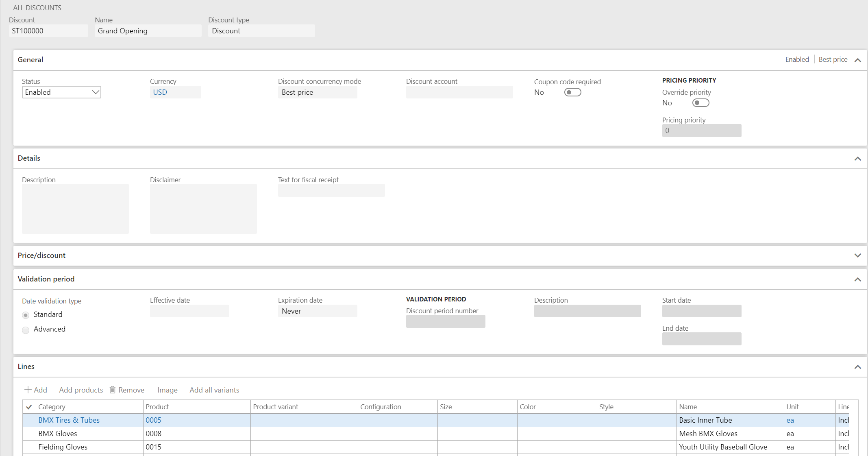Click the collapse chevron on Details section
The width and height of the screenshot is (868, 456).
[x=858, y=159]
